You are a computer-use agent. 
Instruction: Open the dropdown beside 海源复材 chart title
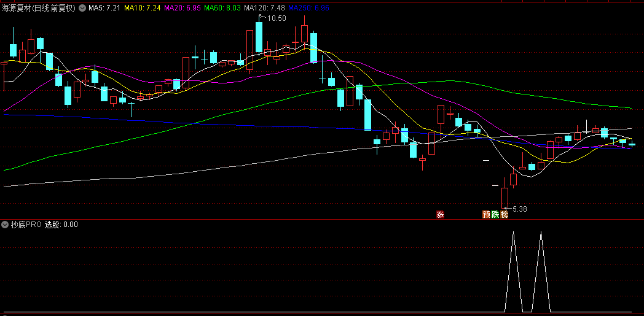[82, 8]
